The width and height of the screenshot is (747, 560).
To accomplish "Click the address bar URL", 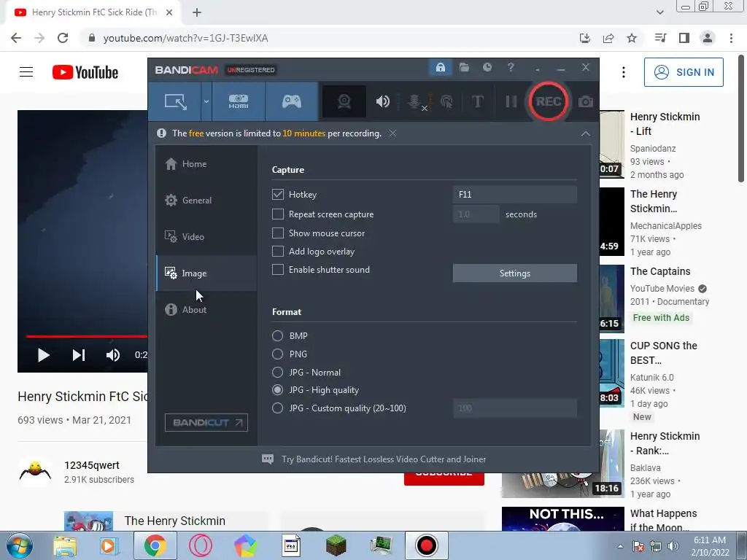I will (185, 38).
